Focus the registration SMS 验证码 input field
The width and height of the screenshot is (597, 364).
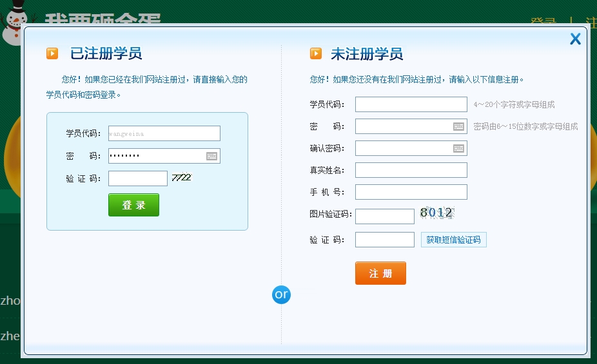click(x=384, y=240)
